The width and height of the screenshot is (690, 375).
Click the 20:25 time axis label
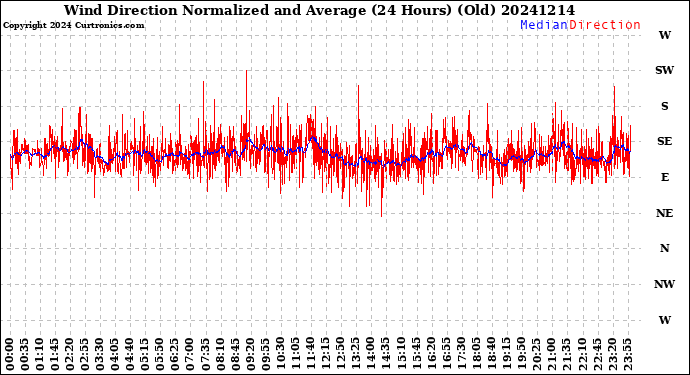point(536,354)
